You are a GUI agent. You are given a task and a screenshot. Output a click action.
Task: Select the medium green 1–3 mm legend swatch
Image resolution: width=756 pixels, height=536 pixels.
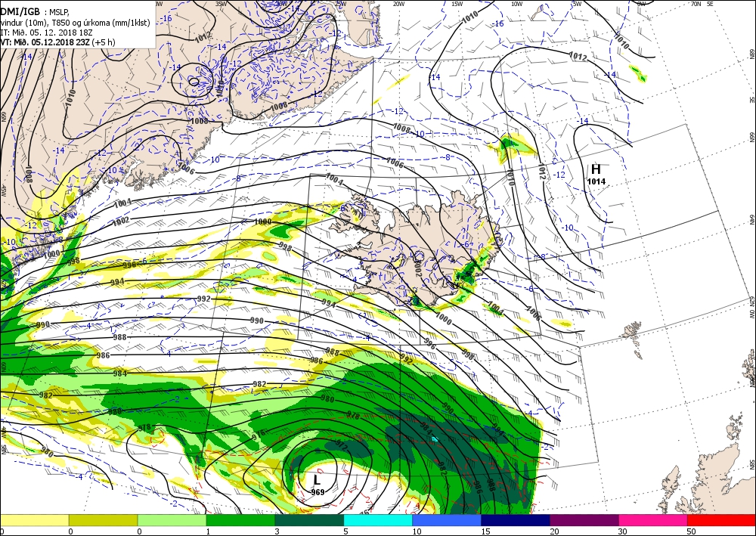tap(240, 520)
